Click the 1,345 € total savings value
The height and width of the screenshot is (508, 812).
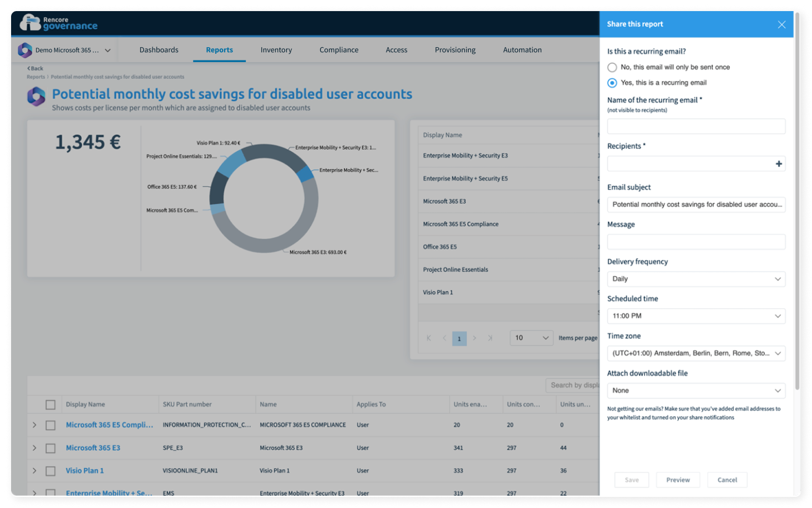point(88,143)
